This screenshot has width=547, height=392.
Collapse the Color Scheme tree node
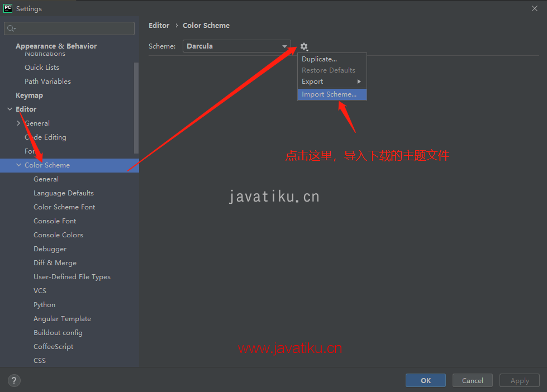(18, 165)
